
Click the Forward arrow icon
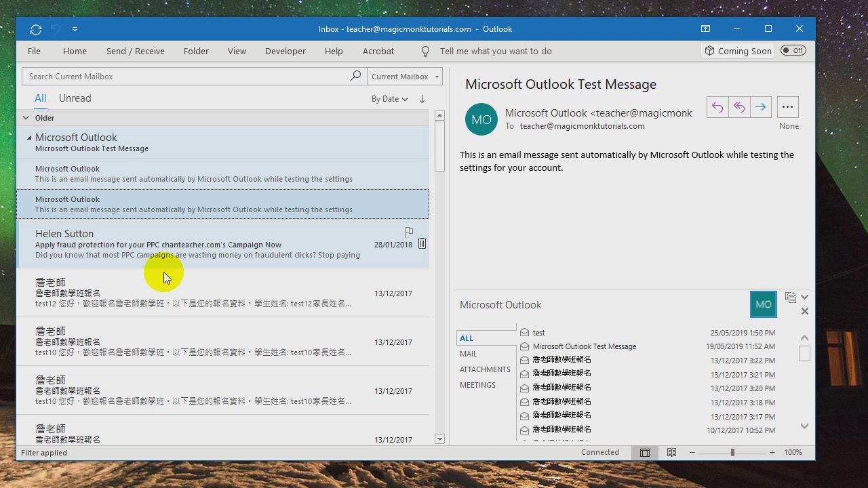click(x=760, y=107)
